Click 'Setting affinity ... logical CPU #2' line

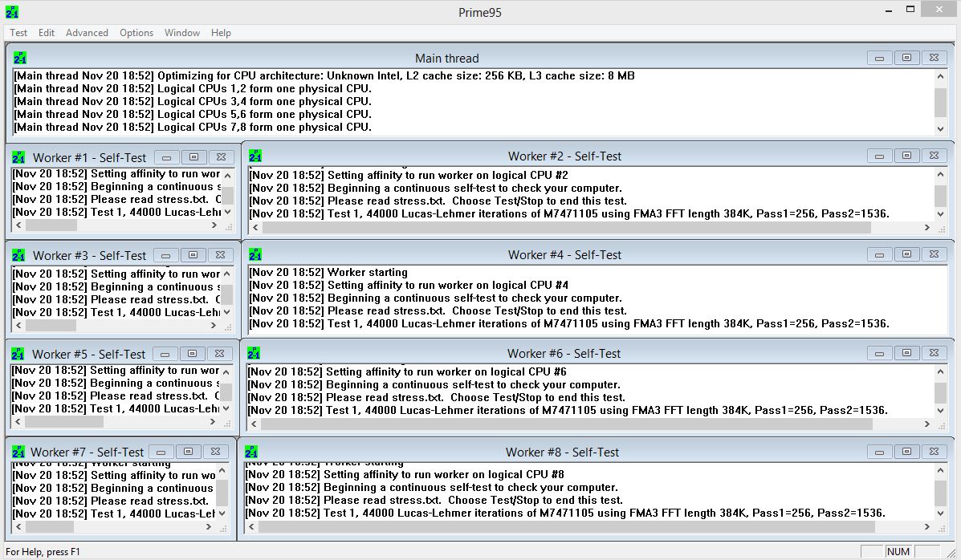[x=409, y=175]
